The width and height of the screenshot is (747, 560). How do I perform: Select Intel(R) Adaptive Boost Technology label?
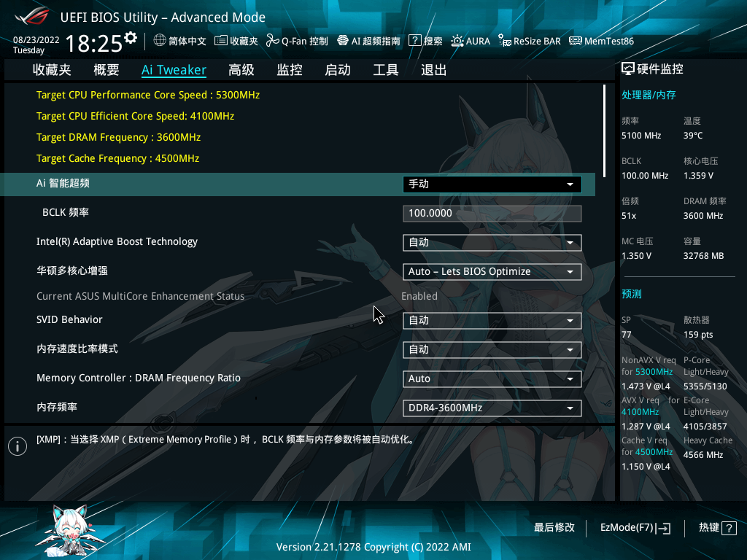[117, 241]
